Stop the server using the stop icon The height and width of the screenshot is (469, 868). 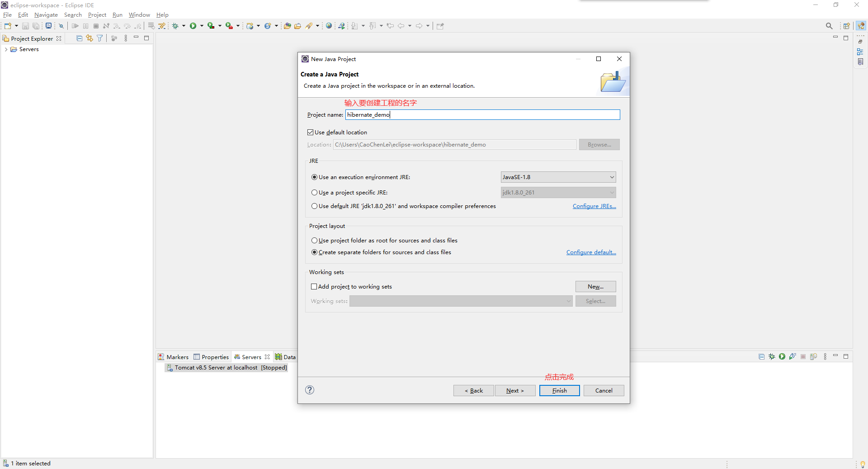[803, 356]
